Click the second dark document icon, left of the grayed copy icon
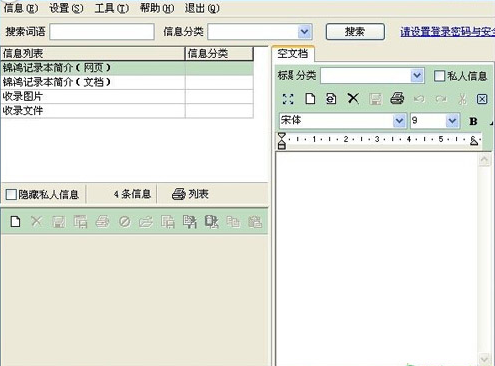 (211, 222)
